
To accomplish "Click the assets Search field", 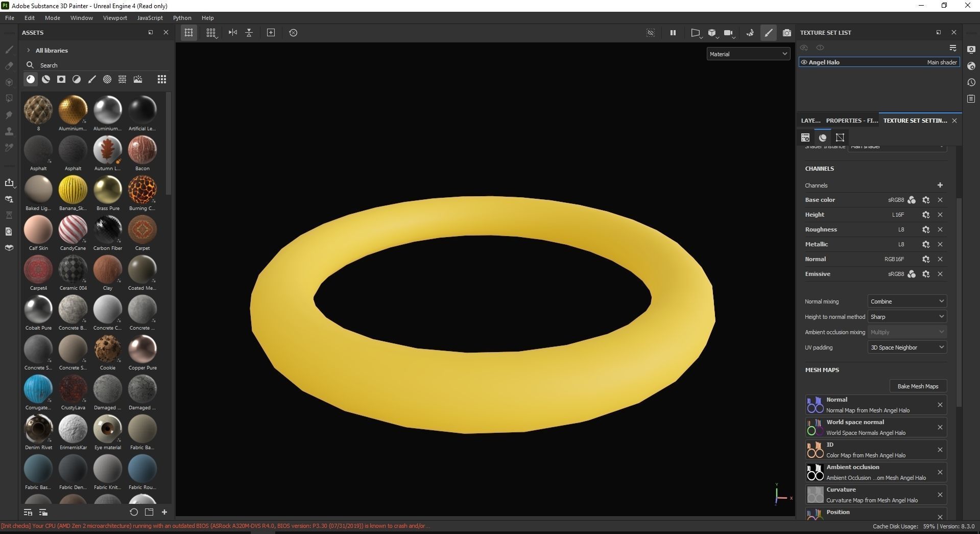I will click(x=97, y=65).
